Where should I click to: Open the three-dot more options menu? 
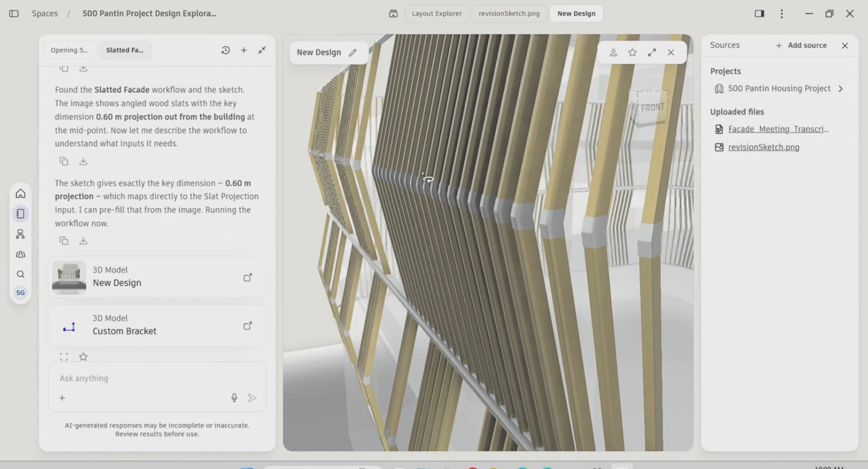click(x=782, y=13)
